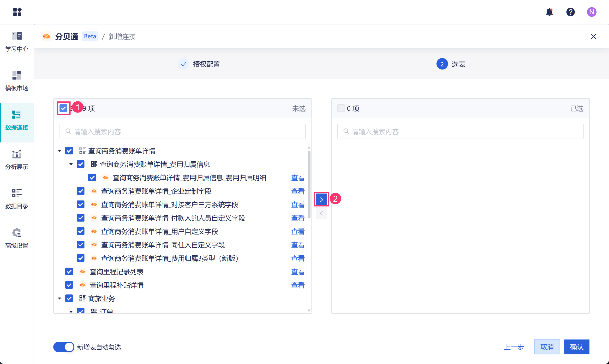Select 数据连接 in the sidebar

point(17,120)
